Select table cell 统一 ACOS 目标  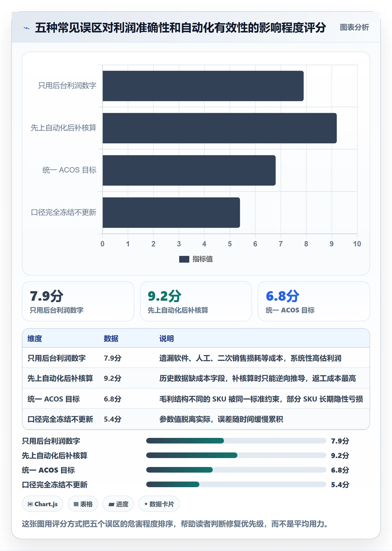(53, 399)
